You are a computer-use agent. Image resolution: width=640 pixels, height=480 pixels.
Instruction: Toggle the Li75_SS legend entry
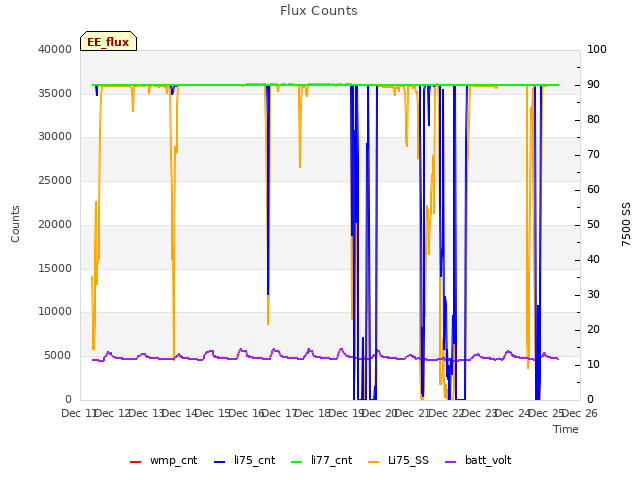click(398, 460)
